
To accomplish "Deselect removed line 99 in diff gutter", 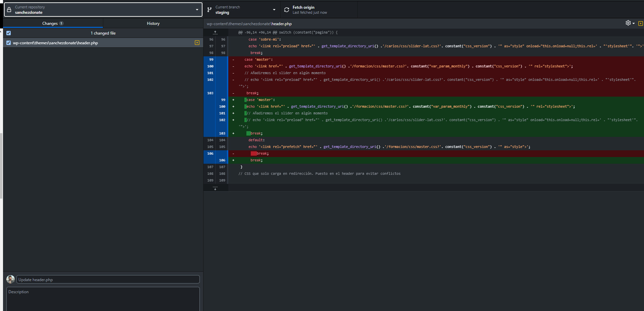I will [211, 60].
